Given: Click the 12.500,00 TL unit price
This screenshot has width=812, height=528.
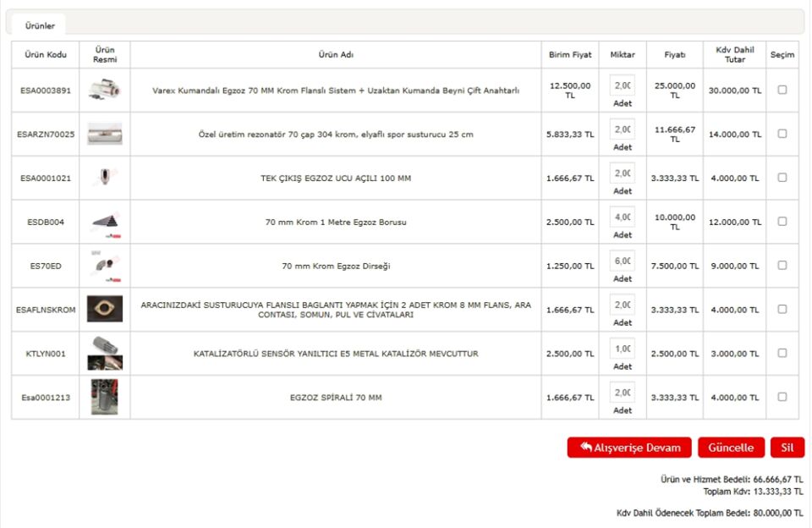Looking at the screenshot, I should click(569, 91).
